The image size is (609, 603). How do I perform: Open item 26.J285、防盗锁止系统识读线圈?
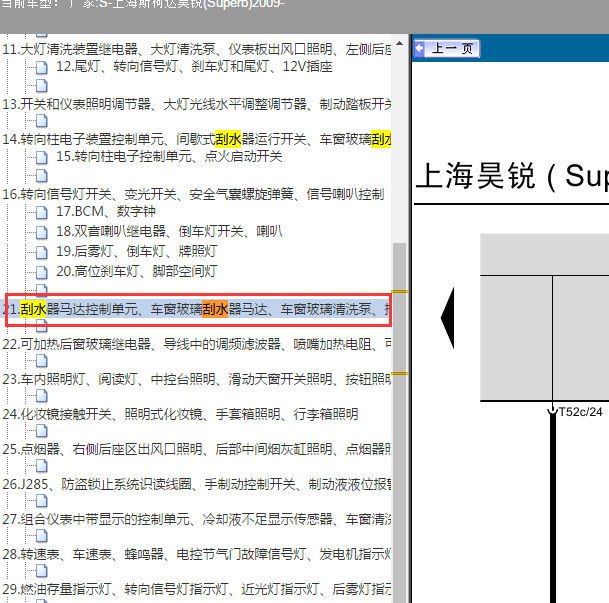coord(197,484)
